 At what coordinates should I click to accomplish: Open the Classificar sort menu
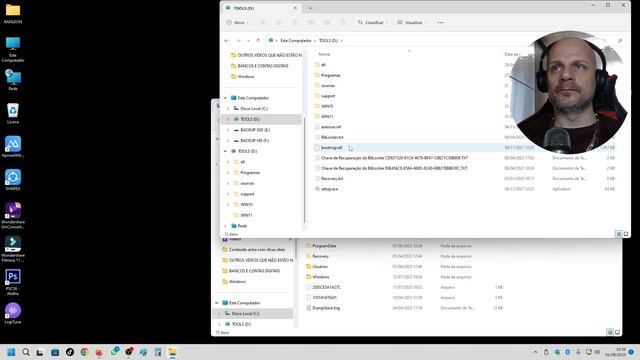click(x=373, y=22)
